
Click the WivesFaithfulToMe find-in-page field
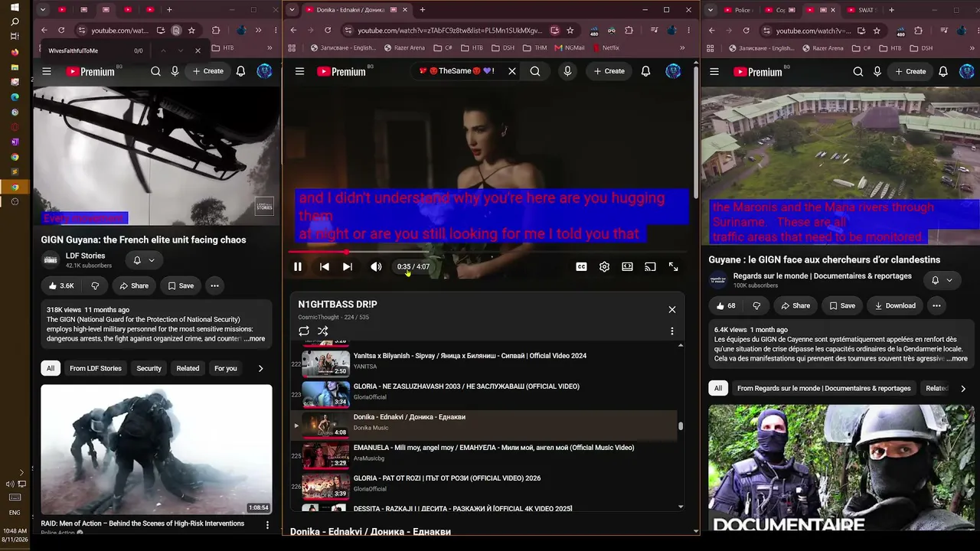84,51
